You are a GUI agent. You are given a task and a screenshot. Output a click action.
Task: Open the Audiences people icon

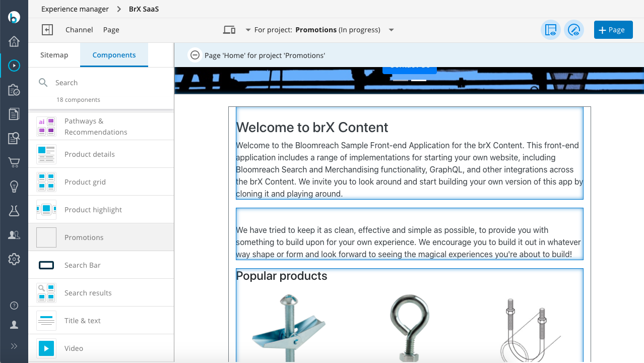pos(14,235)
